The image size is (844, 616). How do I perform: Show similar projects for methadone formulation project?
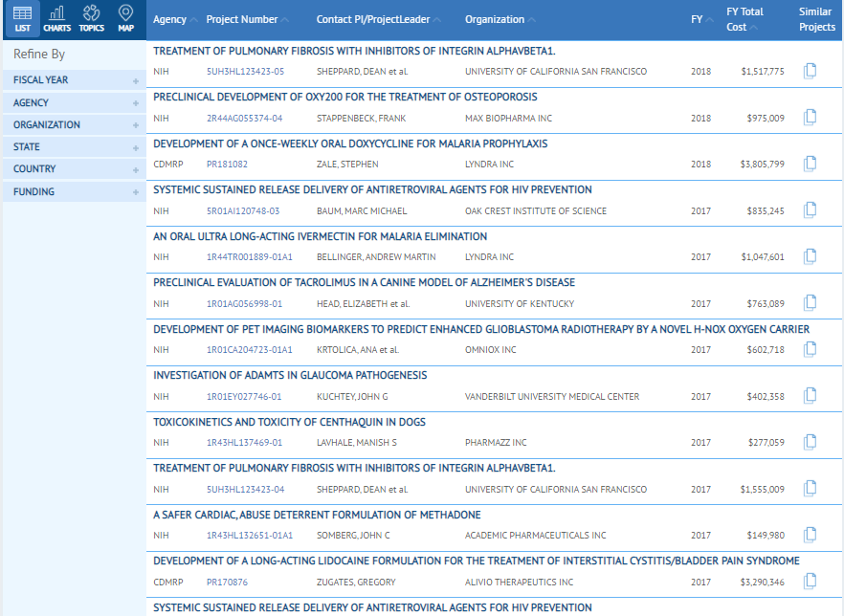tap(810, 535)
